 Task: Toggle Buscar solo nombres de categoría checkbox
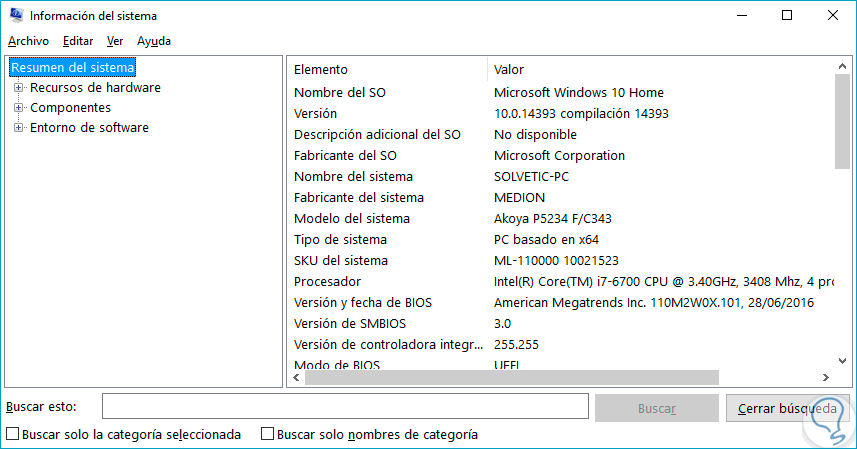click(267, 435)
